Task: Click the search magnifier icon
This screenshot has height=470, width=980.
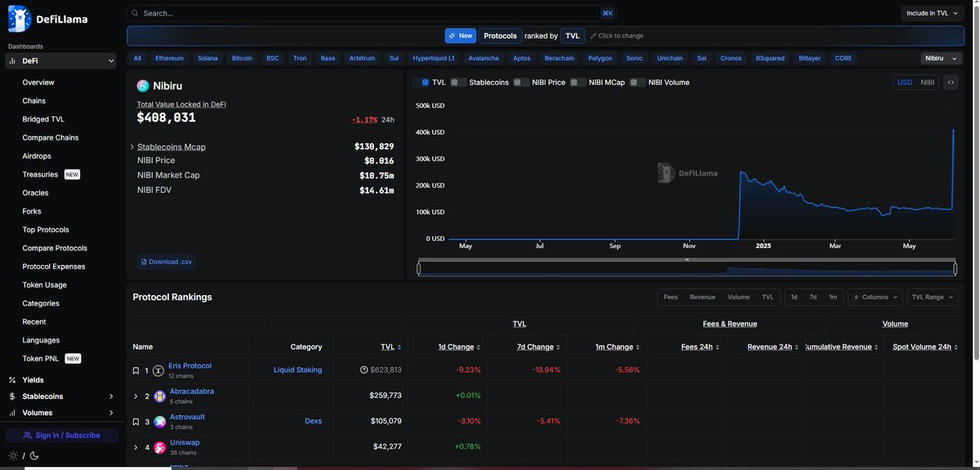Action: click(135, 13)
